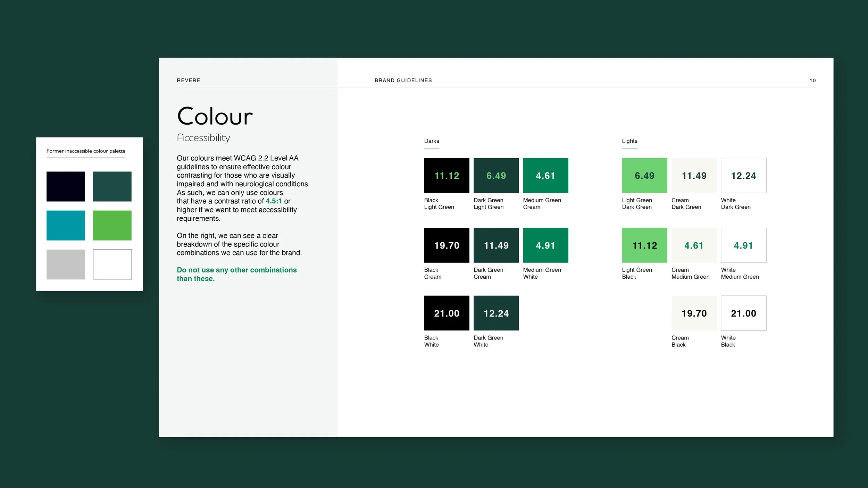Select the bright green former palette swatch
868x488 pixels.
[x=112, y=225]
